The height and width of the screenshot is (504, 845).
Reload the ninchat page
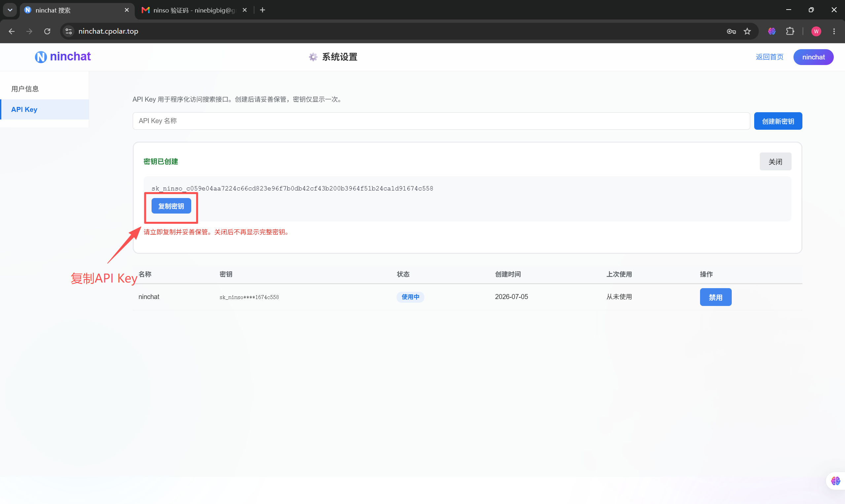click(47, 31)
